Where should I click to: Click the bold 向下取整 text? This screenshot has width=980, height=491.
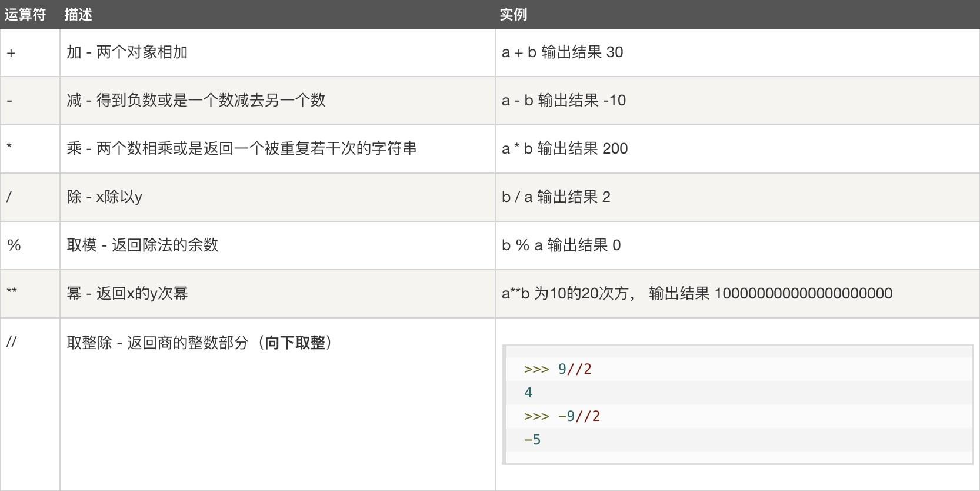point(295,343)
